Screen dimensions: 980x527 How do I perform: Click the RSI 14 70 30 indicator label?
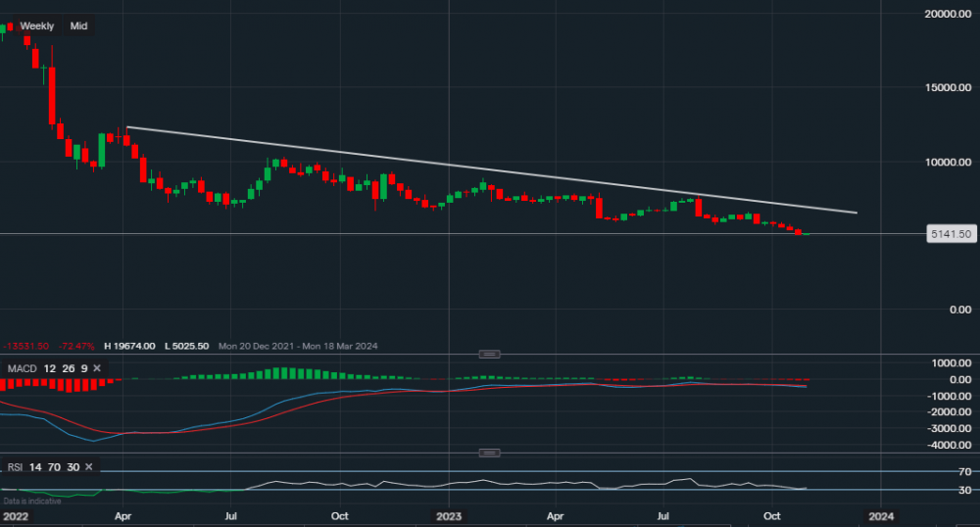pos(42,467)
